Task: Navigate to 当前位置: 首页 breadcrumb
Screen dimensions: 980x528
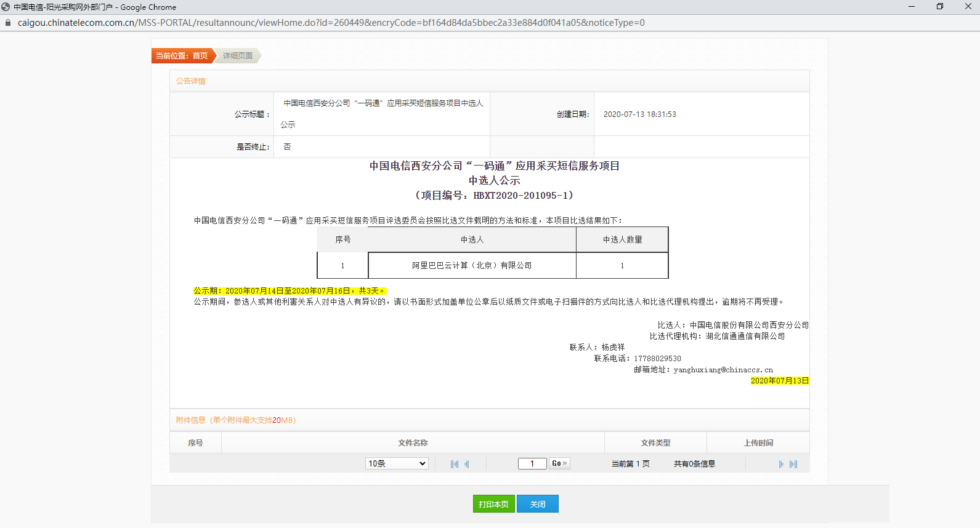Action: 182,56
